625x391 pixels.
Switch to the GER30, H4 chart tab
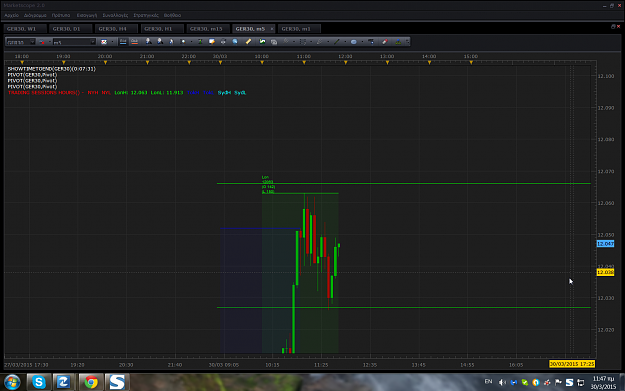pos(116,29)
